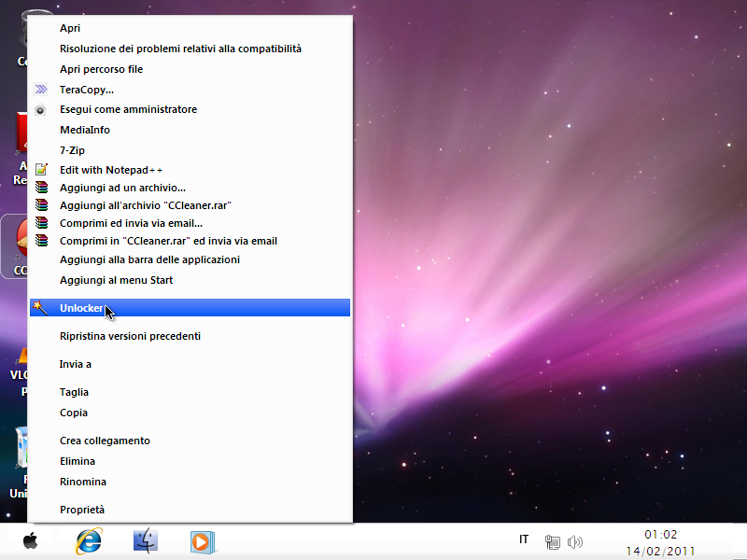Screen dimensions: 747x560
Task: Open the network status tray icon
Action: tap(552, 541)
